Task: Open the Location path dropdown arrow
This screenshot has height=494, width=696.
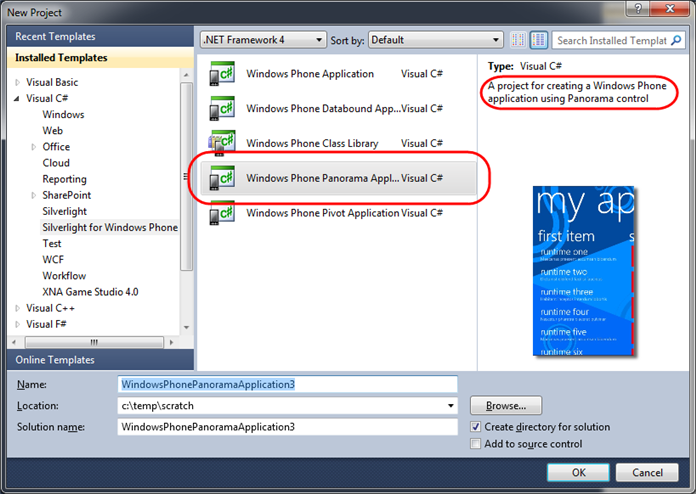Action: (x=451, y=406)
